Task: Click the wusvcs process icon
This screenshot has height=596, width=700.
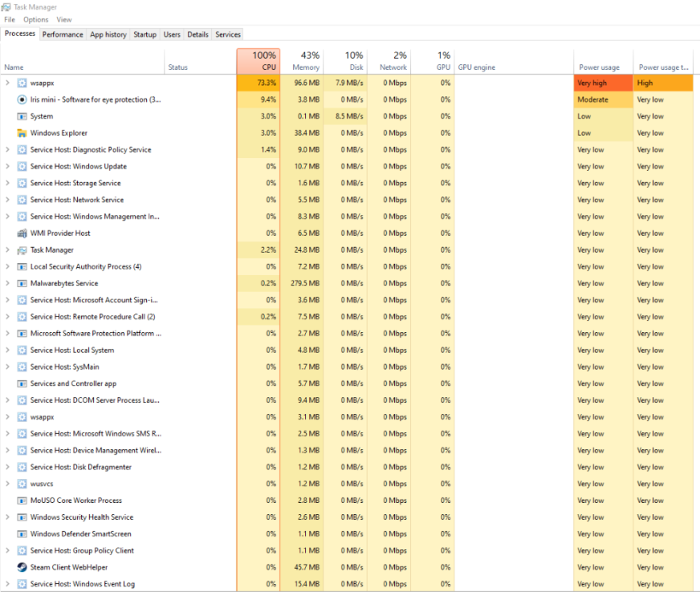Action: coord(22,484)
